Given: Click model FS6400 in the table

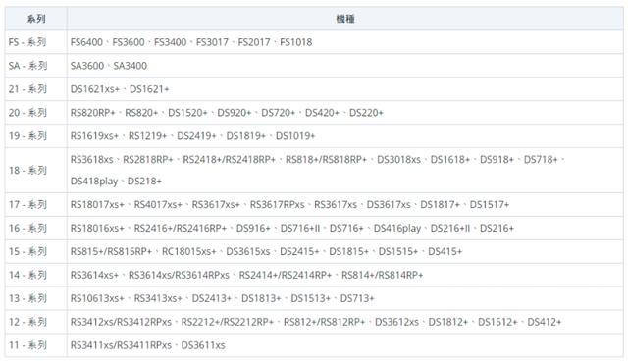Looking at the screenshot, I should tap(86, 42).
